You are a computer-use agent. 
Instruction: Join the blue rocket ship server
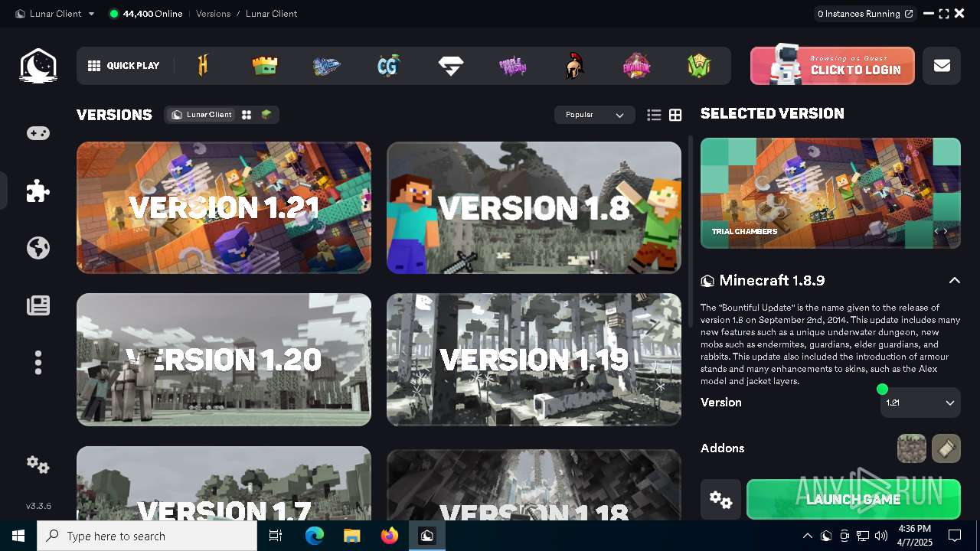pos(327,67)
